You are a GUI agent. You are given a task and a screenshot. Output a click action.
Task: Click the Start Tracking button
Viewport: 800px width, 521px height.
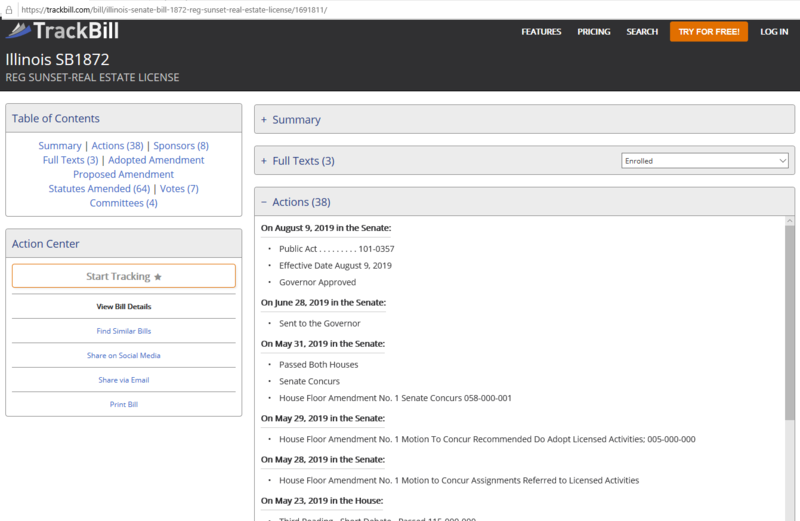click(x=123, y=276)
